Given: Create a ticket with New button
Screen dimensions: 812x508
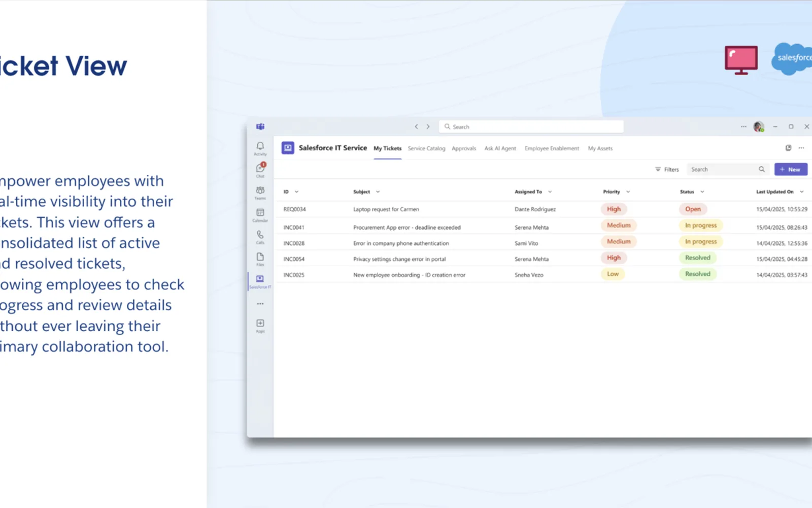Looking at the screenshot, I should click(791, 169).
